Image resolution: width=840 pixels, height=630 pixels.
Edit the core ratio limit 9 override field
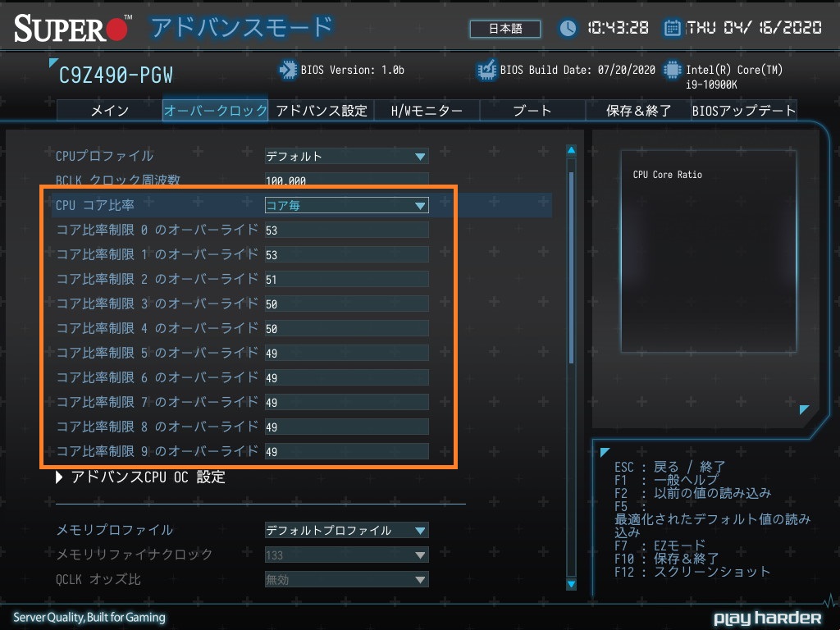click(x=347, y=452)
